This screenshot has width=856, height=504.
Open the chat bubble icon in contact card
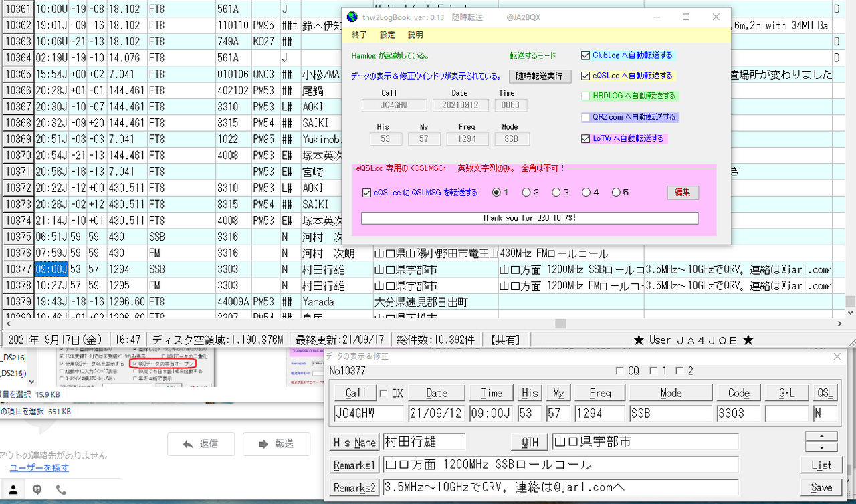pos(37,489)
